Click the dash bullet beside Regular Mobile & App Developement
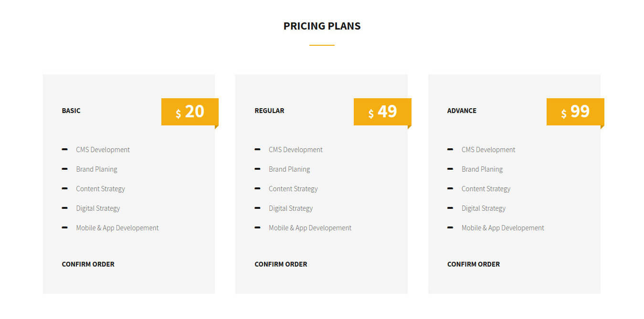The image size is (644, 319). pyautogui.click(x=257, y=228)
